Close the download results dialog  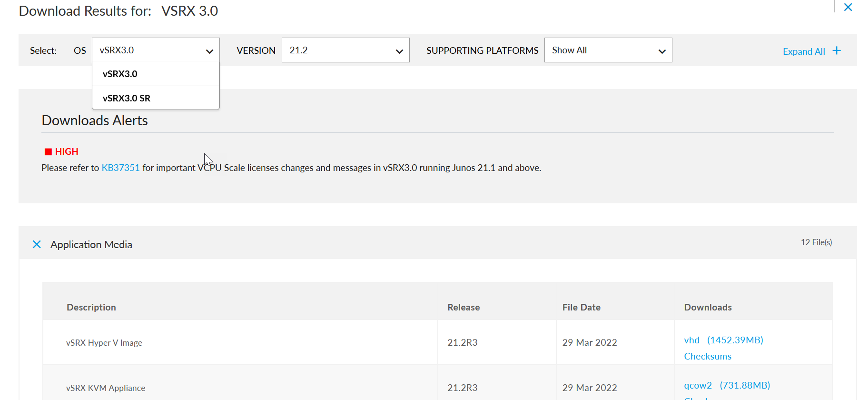pos(848,7)
